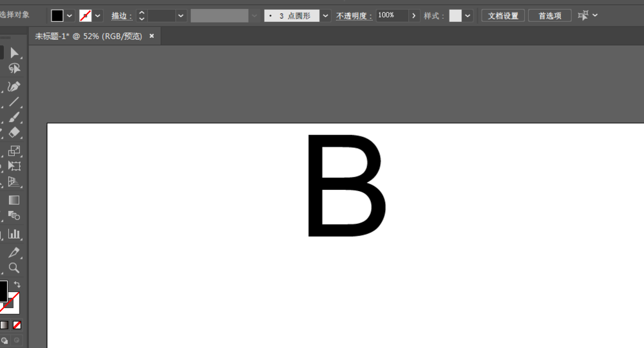Image resolution: width=644 pixels, height=348 pixels.
Task: Select the Eraser tool
Action: click(x=14, y=133)
